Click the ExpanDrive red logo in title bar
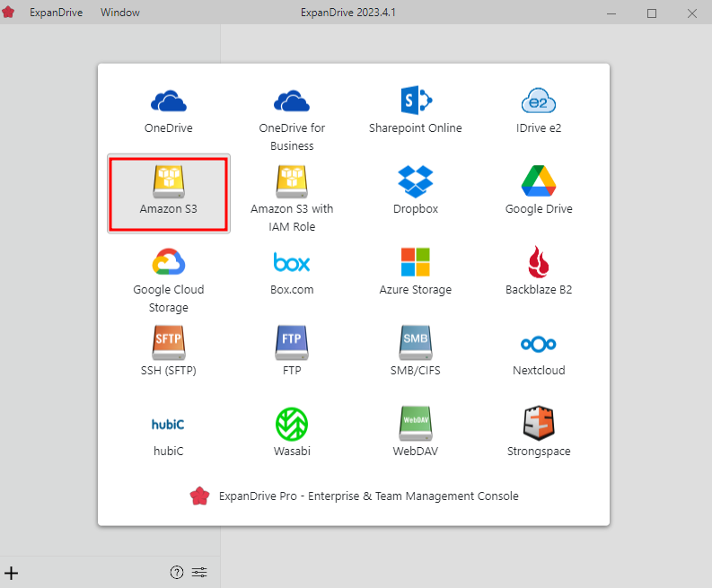 click(8, 13)
